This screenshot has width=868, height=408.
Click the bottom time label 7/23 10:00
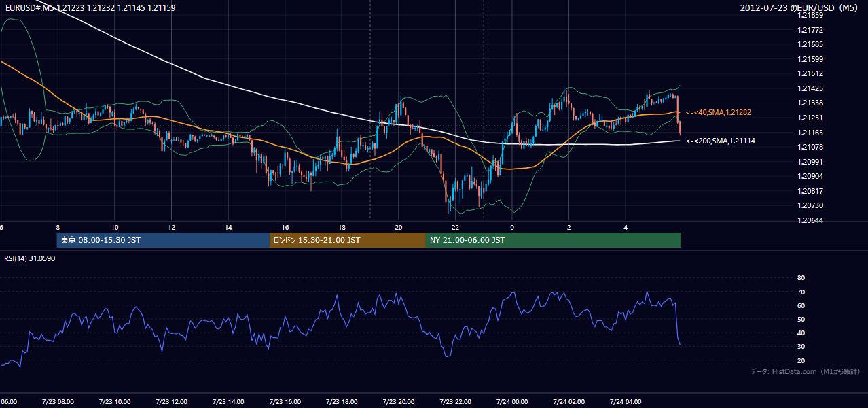[x=114, y=402]
